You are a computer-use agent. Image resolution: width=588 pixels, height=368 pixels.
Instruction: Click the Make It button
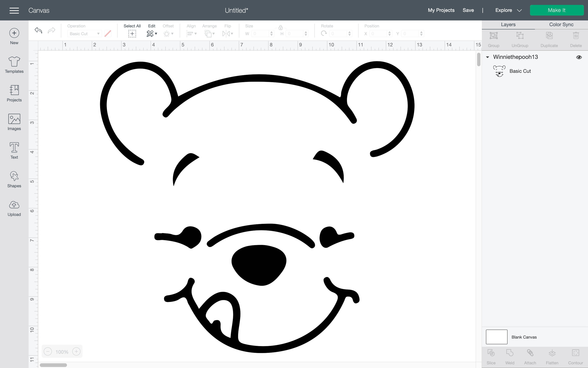click(x=557, y=10)
